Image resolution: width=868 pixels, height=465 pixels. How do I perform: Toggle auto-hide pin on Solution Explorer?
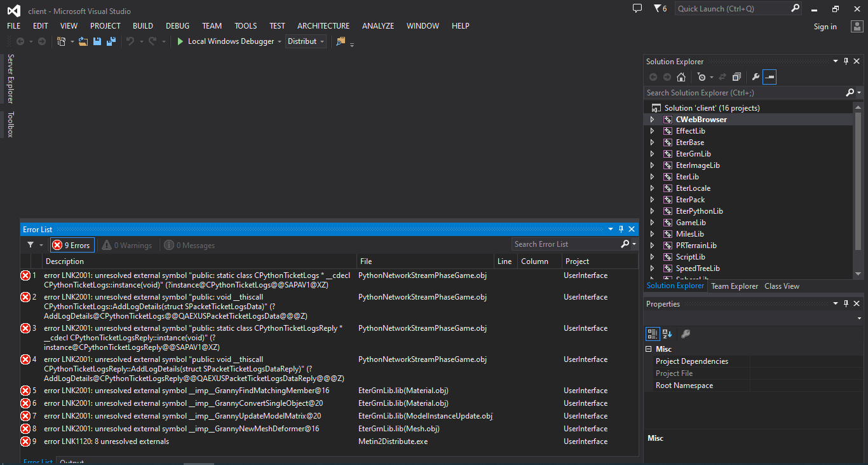click(x=846, y=61)
